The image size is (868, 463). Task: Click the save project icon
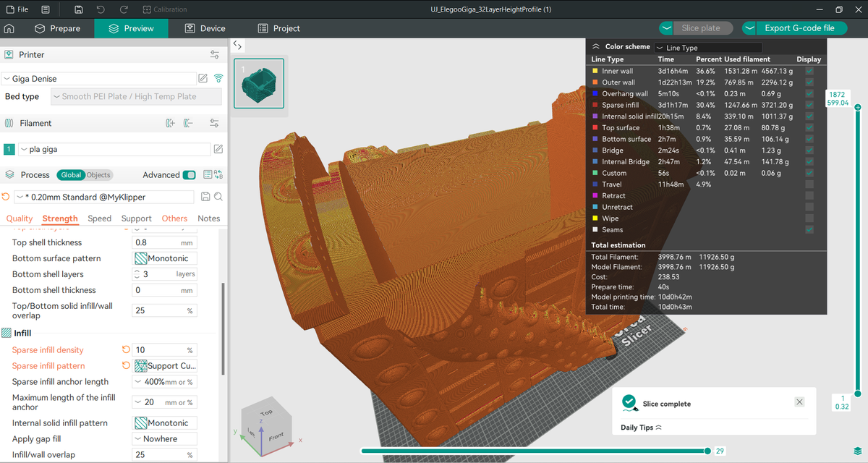coord(78,9)
